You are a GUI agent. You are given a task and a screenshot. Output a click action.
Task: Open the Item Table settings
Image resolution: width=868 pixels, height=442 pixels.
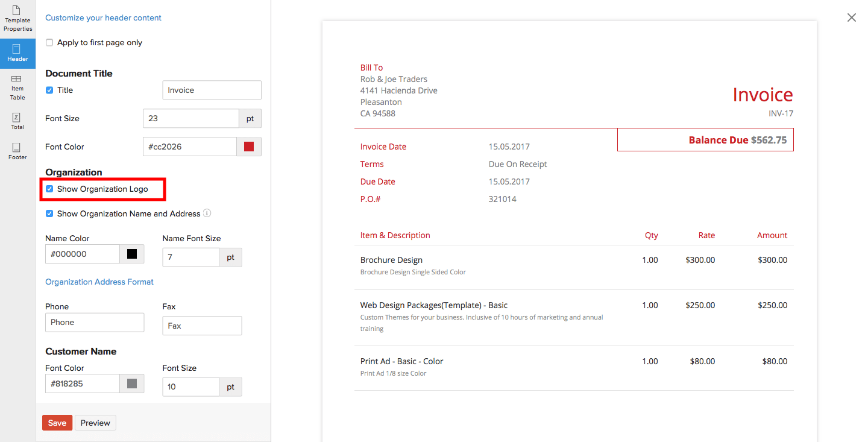17,86
